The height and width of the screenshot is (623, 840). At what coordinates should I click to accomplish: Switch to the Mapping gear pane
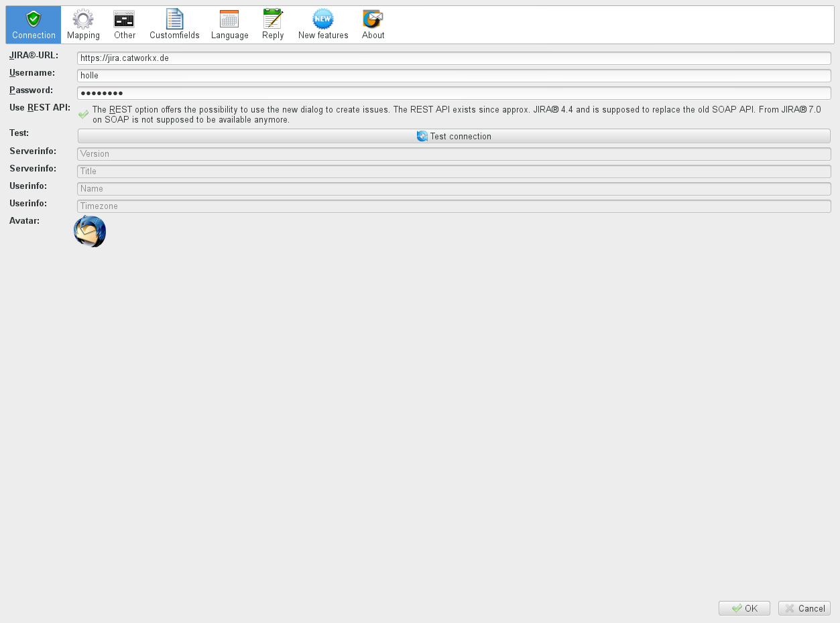click(x=83, y=25)
